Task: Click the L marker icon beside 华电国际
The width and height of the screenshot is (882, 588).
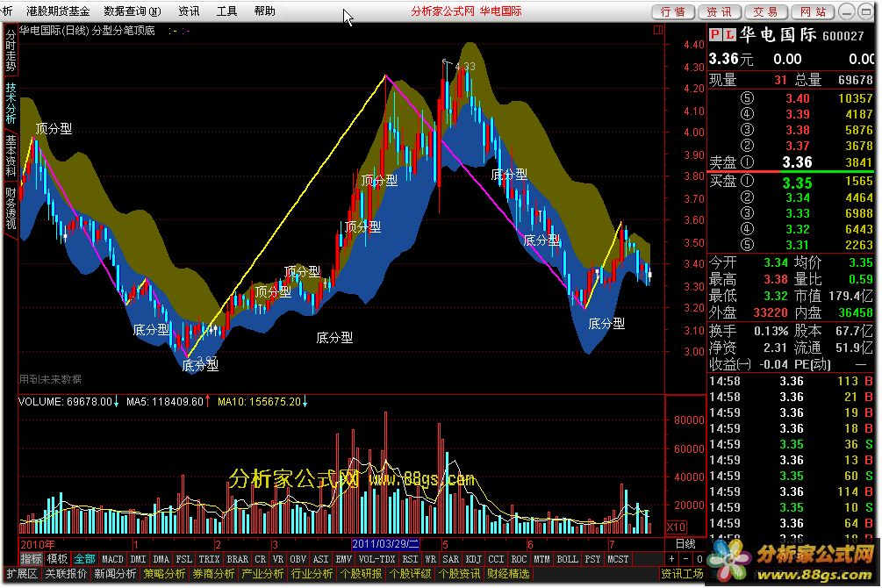Action: tap(729, 35)
